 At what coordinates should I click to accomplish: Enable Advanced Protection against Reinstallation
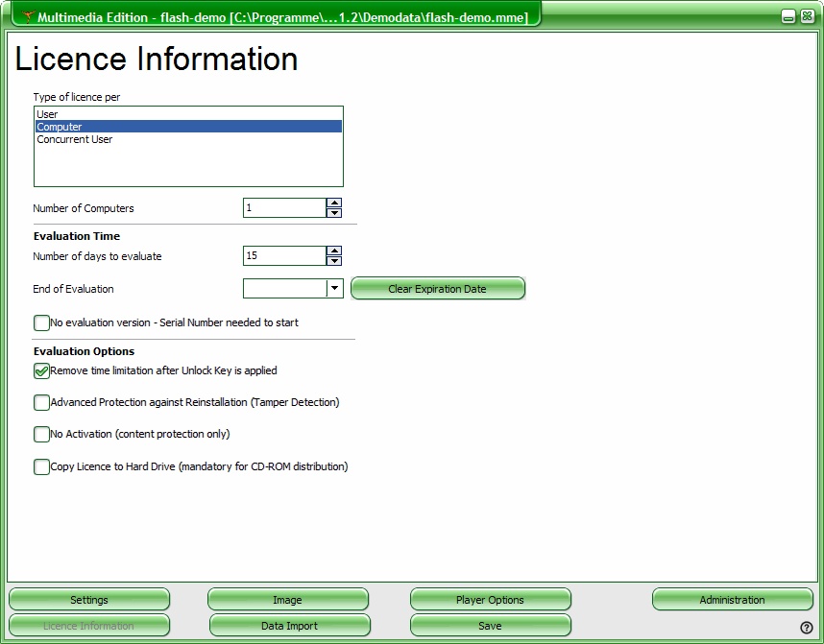click(x=41, y=403)
